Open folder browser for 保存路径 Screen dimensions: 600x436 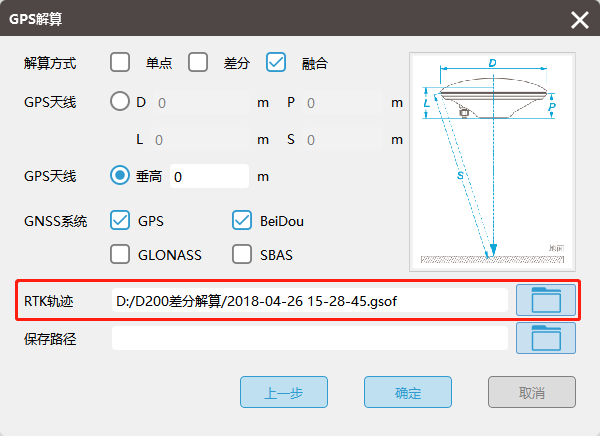point(546,338)
